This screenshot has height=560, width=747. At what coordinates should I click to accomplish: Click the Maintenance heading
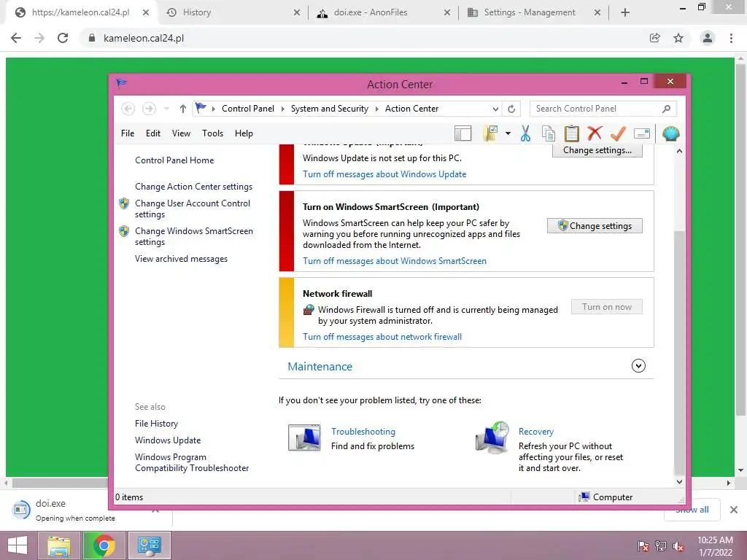tap(320, 367)
